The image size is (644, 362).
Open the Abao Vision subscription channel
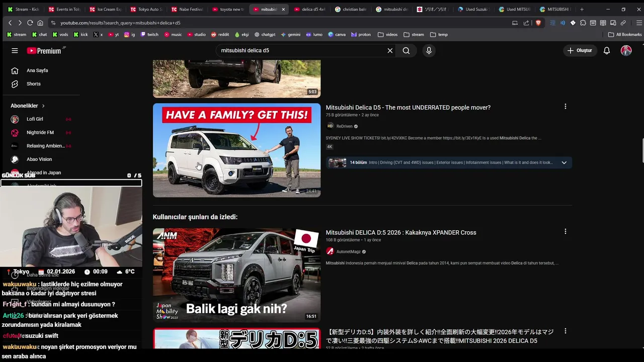pyautogui.click(x=40, y=159)
